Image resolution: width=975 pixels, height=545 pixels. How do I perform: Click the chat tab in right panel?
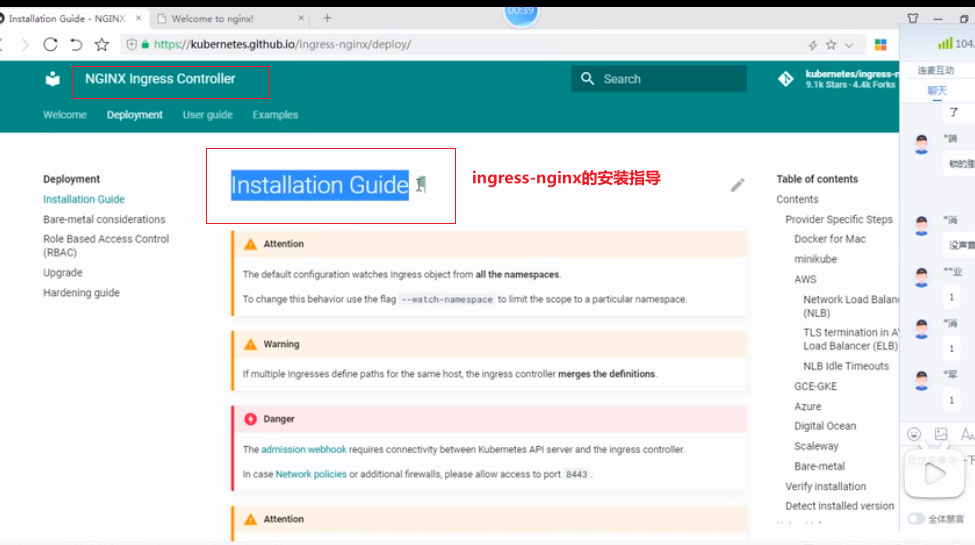937,91
